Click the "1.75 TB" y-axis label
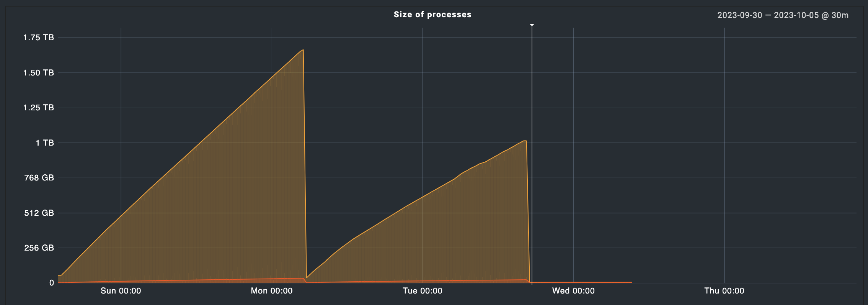868x305 pixels. [x=39, y=38]
